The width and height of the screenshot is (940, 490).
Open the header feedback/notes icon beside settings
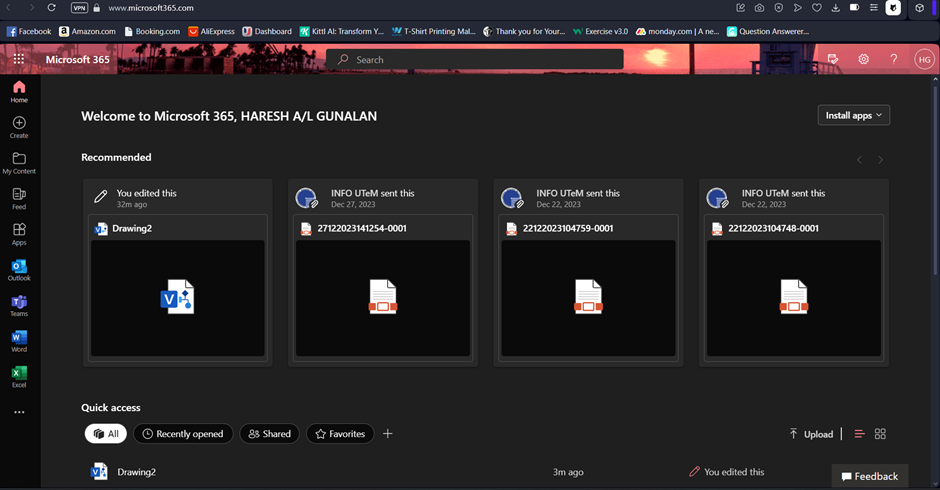click(x=833, y=59)
